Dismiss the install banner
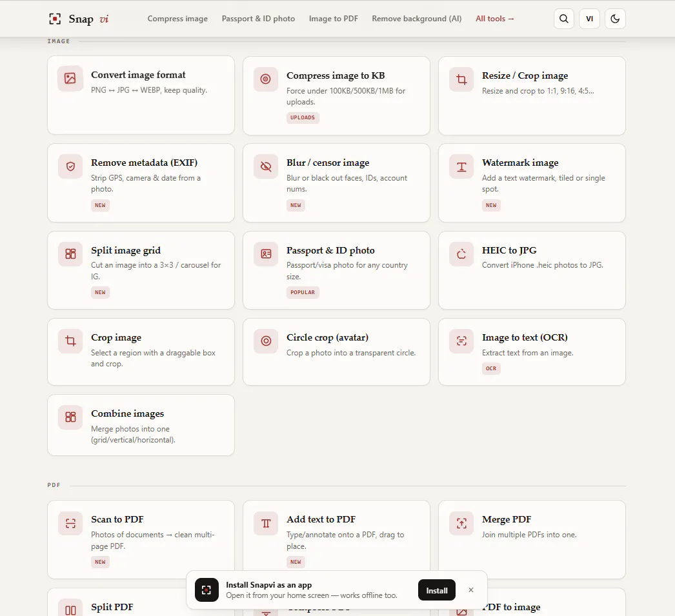This screenshot has width=675, height=616. click(x=471, y=590)
